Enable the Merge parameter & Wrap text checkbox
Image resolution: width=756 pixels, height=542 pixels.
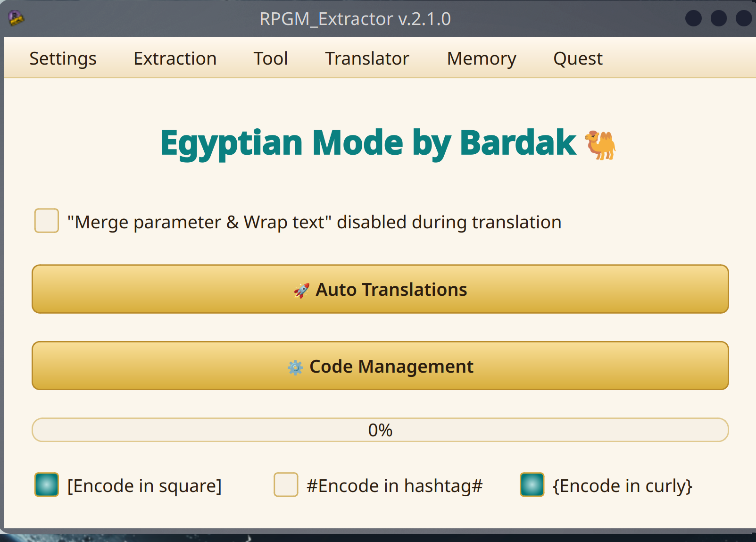47,221
